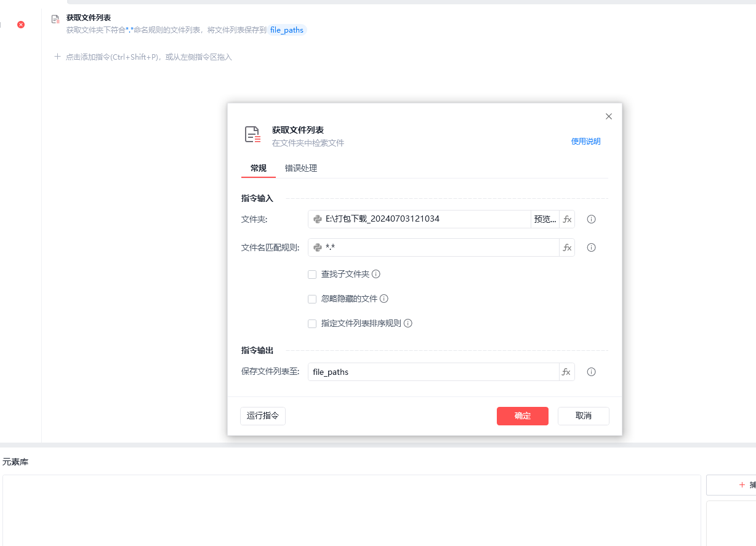The height and width of the screenshot is (546, 756).
Task: Click the fx button for filename pattern
Action: pos(567,247)
